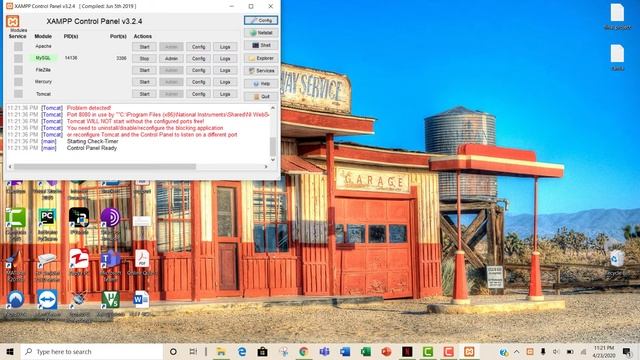
Task: Stop the MySQL module
Action: coord(144,59)
